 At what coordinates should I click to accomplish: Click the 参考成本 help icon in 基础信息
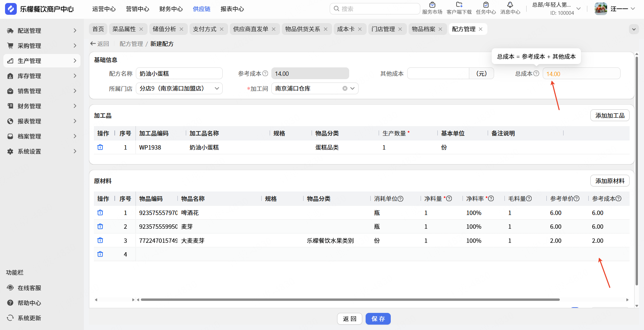pos(265,73)
